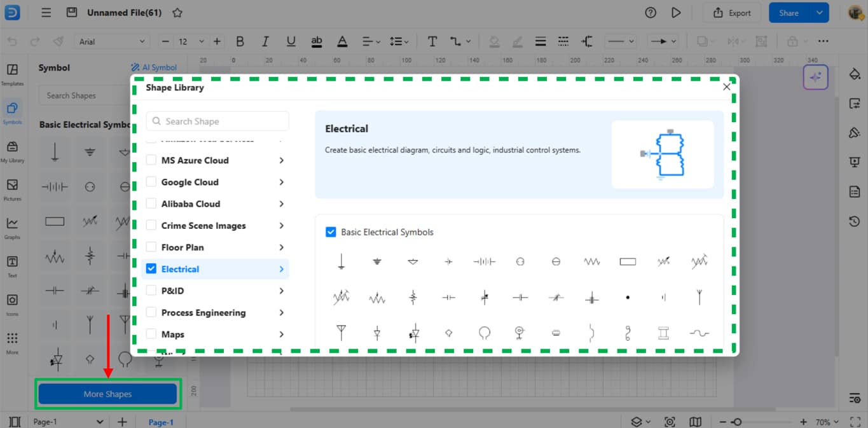Uncheck Basic Electrical Symbols checkbox
This screenshot has width=868, height=428.
331,232
